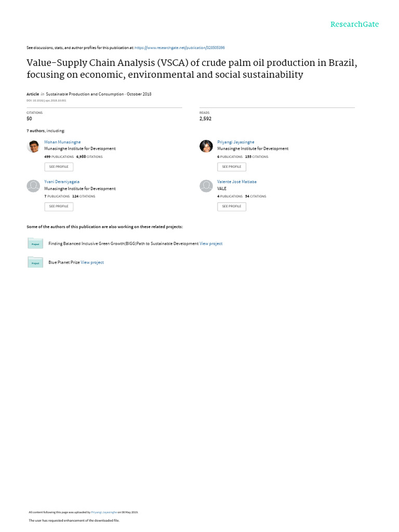Click SEE PROFILE under Valente José Matlaba
Image resolution: width=399 pixels, height=532 pixels.
click(232, 206)
